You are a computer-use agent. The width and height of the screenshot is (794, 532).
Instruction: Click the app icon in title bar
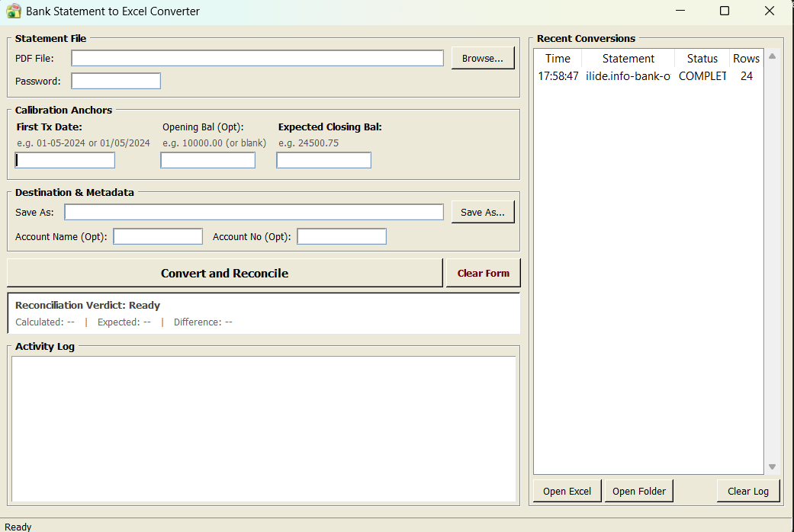[14, 11]
